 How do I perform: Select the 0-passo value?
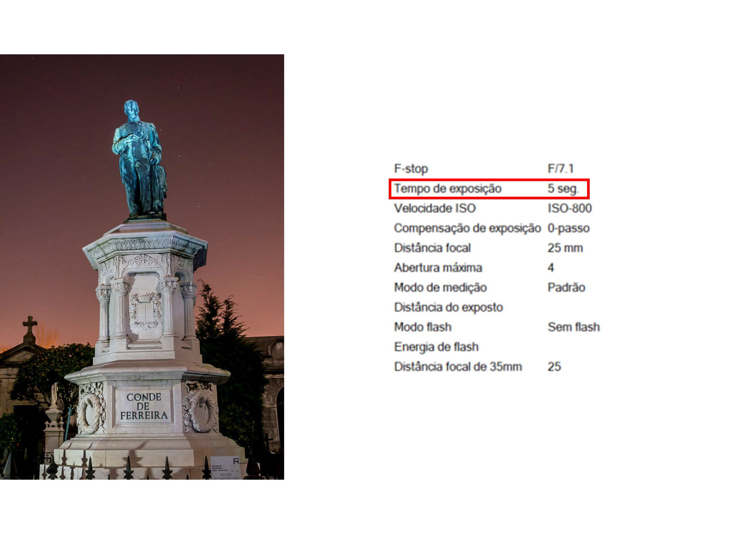pyautogui.click(x=568, y=228)
